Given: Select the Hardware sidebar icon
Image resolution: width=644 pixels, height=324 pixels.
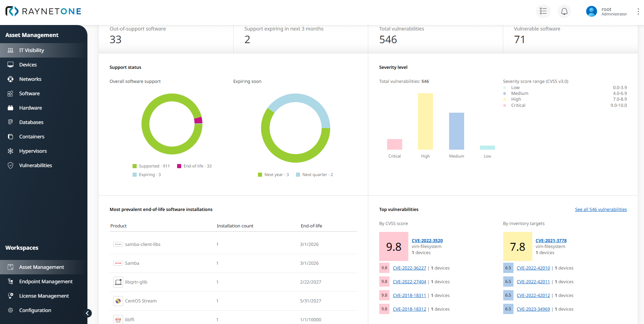Looking at the screenshot, I should click(11, 108).
